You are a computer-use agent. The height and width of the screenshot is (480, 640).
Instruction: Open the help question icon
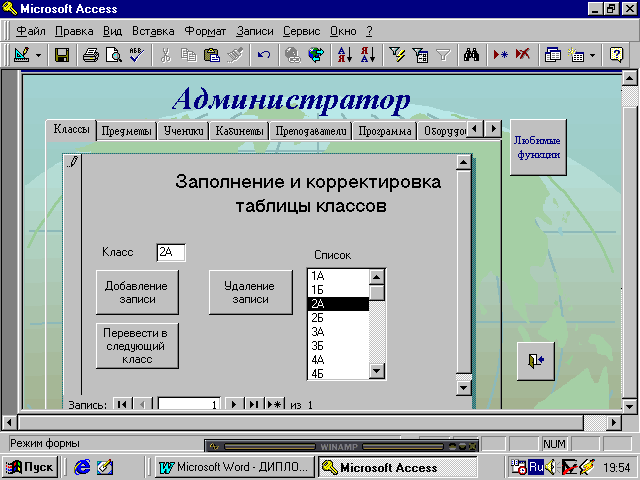click(x=616, y=55)
